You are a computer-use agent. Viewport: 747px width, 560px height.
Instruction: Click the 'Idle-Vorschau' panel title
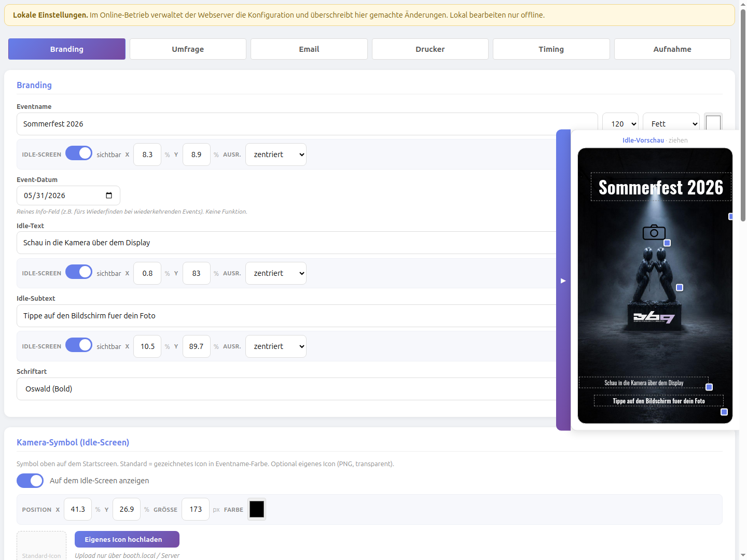(x=643, y=140)
